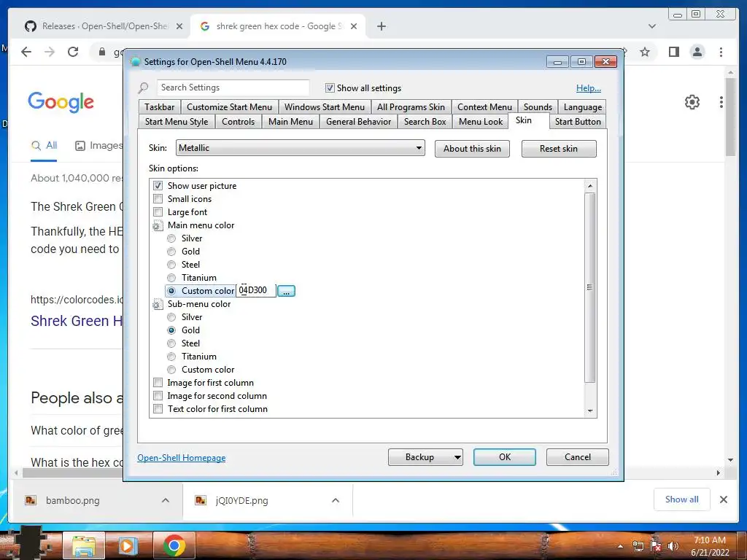This screenshot has height=560, width=747.
Task: Open the Skin dropdown Metallic
Action: pyautogui.click(x=300, y=148)
